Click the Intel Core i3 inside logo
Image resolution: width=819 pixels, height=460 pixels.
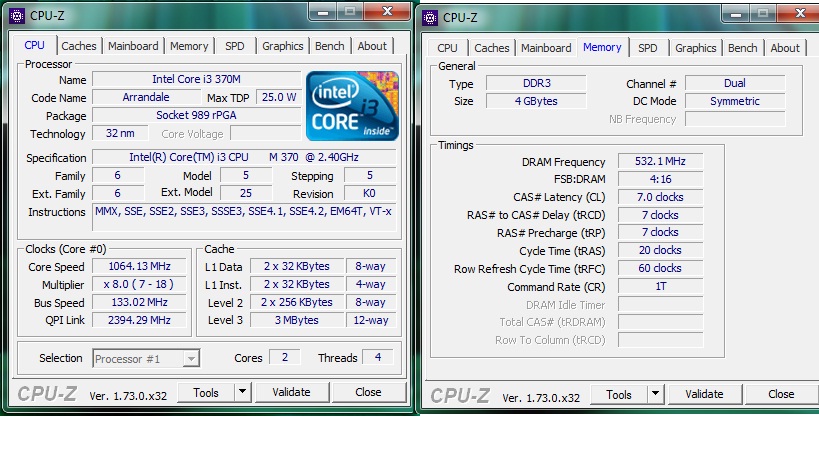click(x=353, y=106)
